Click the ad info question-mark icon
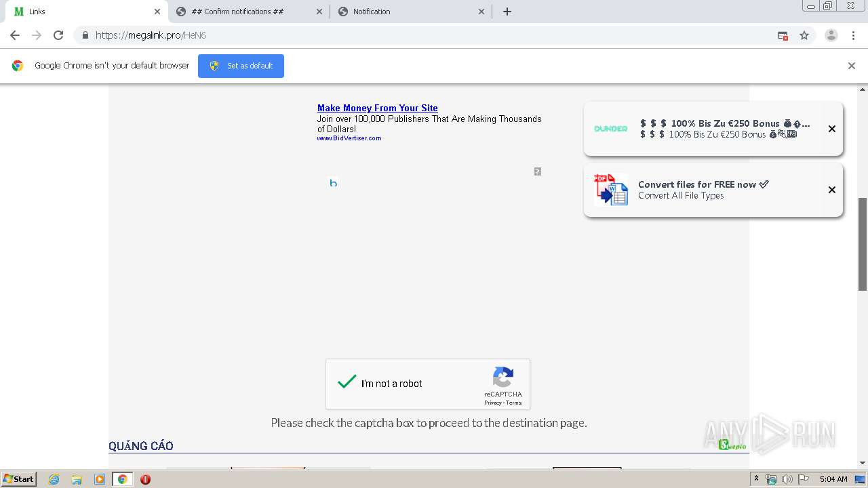This screenshot has height=488, width=868. [538, 171]
